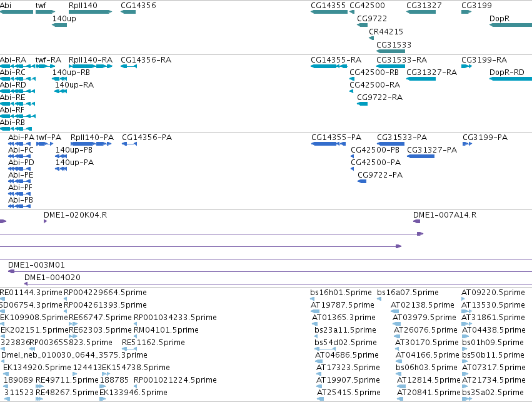Screen dimensions: 532x402
Task: Click the Abi-PC protein label
Action: [x=21, y=150]
